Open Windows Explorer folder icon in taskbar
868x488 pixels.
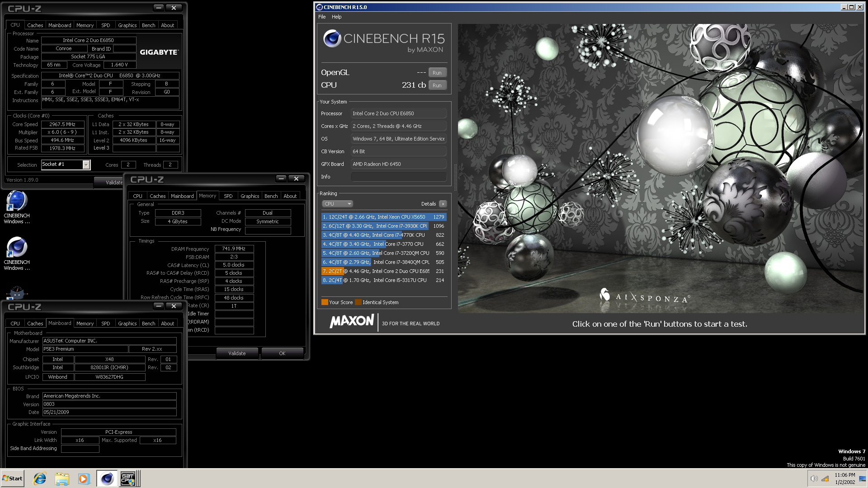point(62,479)
